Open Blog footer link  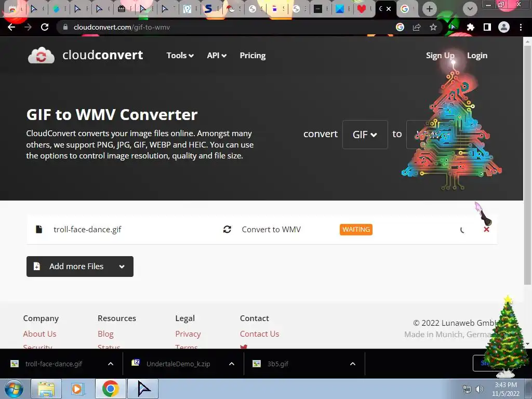coord(105,334)
